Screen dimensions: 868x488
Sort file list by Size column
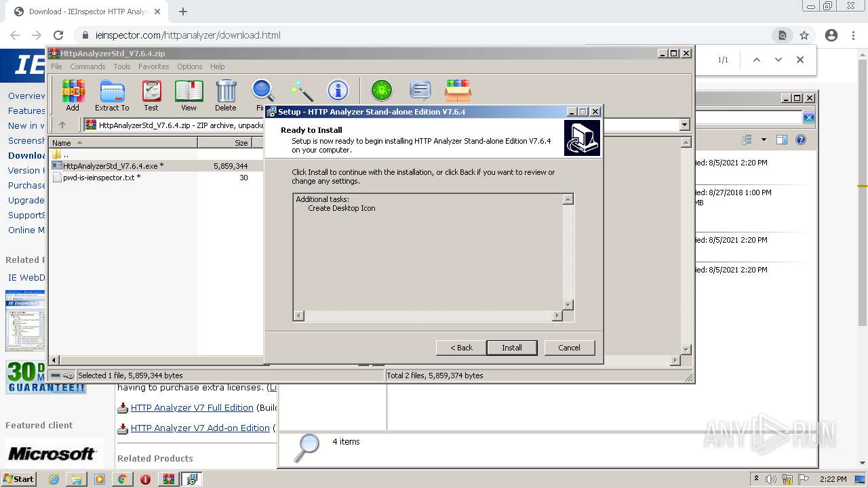tap(224, 143)
